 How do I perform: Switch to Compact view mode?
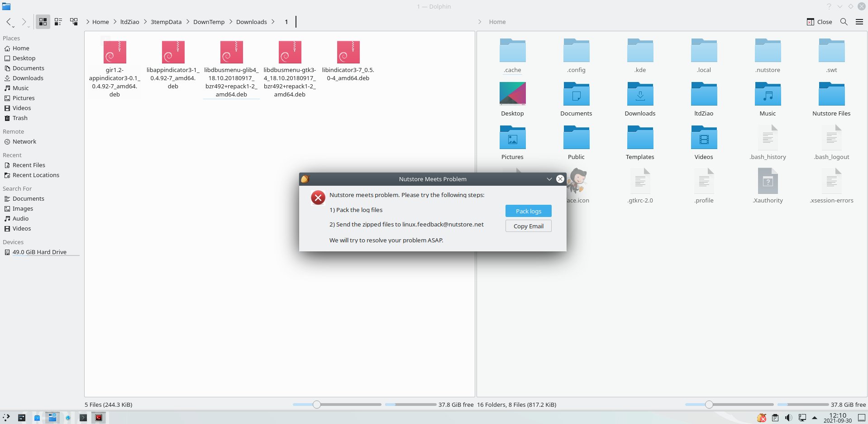click(58, 22)
